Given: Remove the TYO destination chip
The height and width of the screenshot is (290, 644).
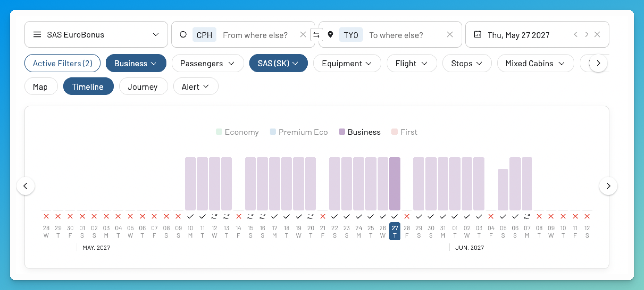Looking at the screenshot, I should tap(351, 35).
